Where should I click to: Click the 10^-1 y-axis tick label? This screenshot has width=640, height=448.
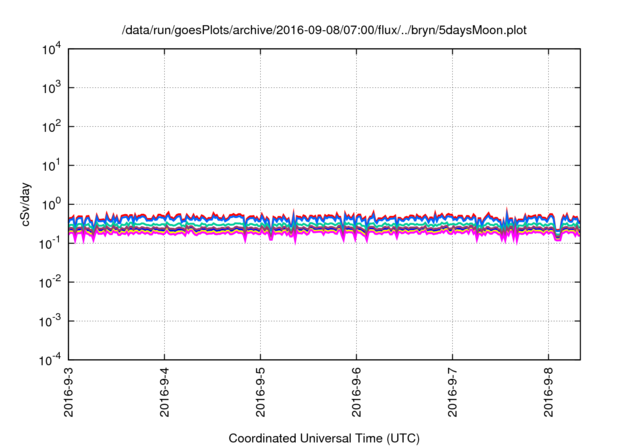[x=50, y=243]
